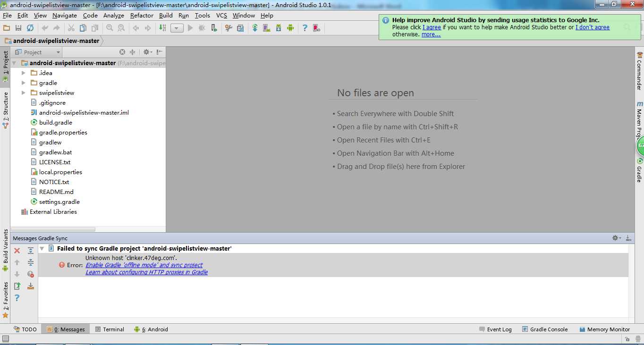Click the I don't agree link
The height and width of the screenshot is (345, 644).
592,27
